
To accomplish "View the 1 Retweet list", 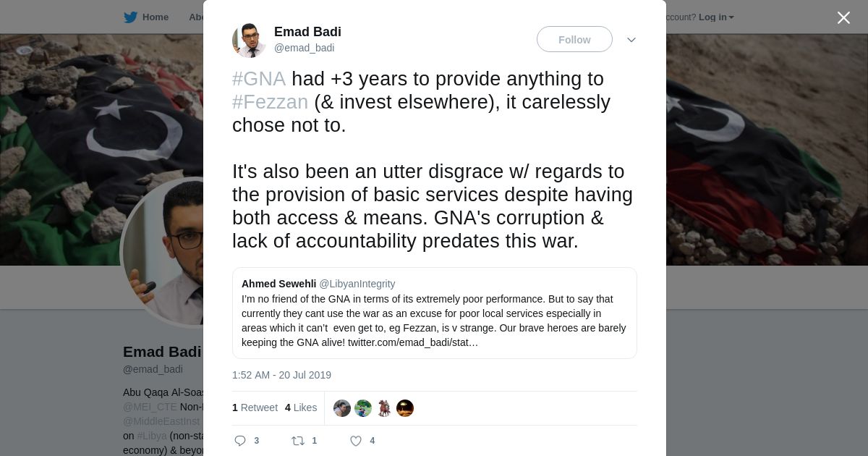I will pos(255,408).
